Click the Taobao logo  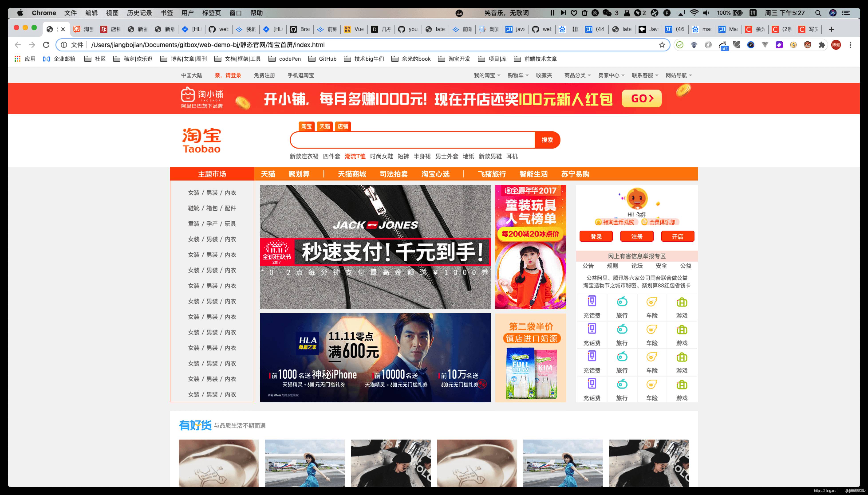pyautogui.click(x=202, y=140)
